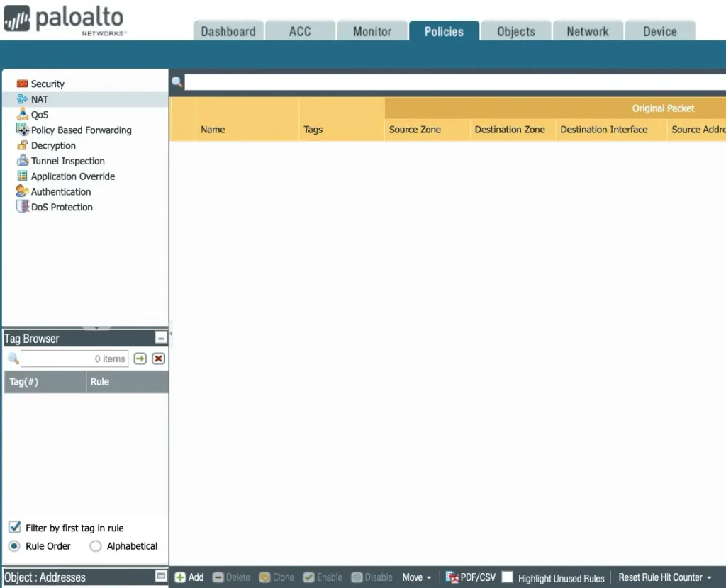The image size is (726, 588).
Task: Open Tunnel Inspection icon
Action: (22, 161)
